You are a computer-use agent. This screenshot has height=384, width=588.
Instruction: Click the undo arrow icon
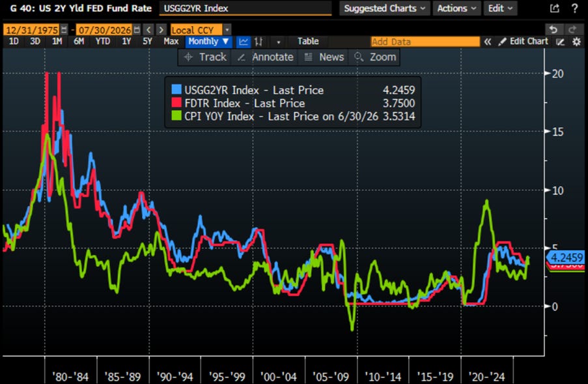coord(553,29)
